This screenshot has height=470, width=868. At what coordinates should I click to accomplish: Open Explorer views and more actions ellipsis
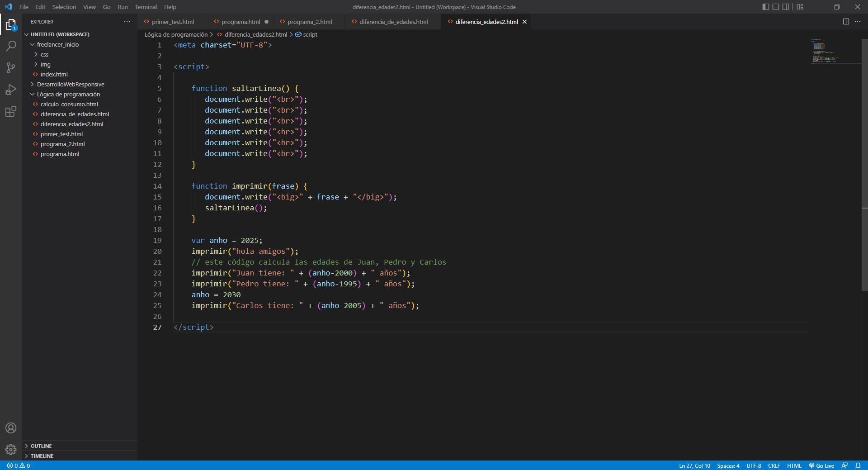tap(127, 22)
